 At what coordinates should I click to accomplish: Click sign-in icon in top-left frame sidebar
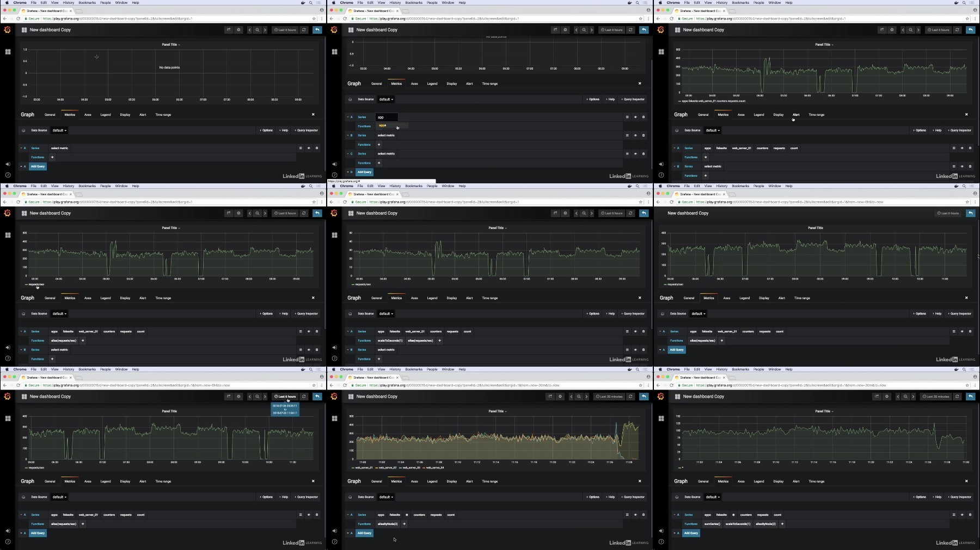[x=8, y=164]
